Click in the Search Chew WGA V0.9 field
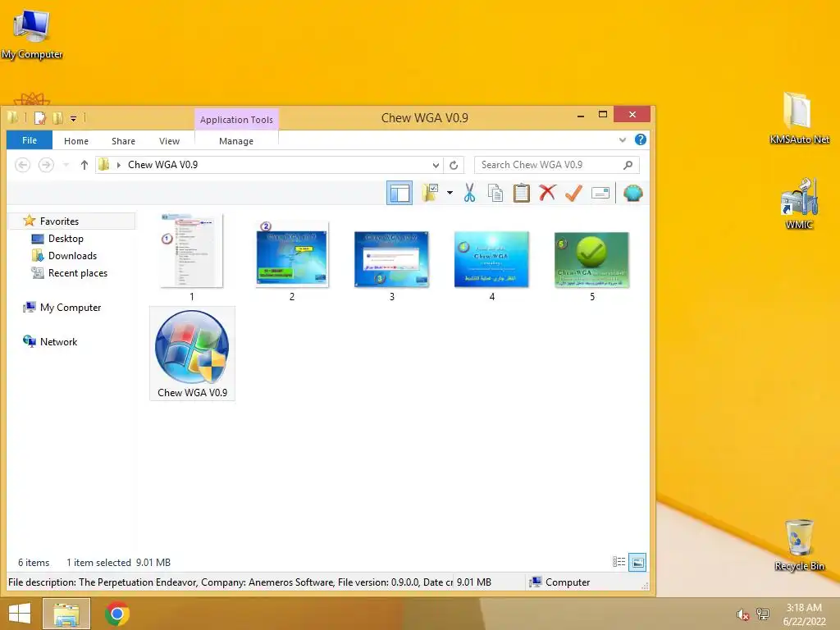This screenshot has width=840, height=630. tap(557, 165)
